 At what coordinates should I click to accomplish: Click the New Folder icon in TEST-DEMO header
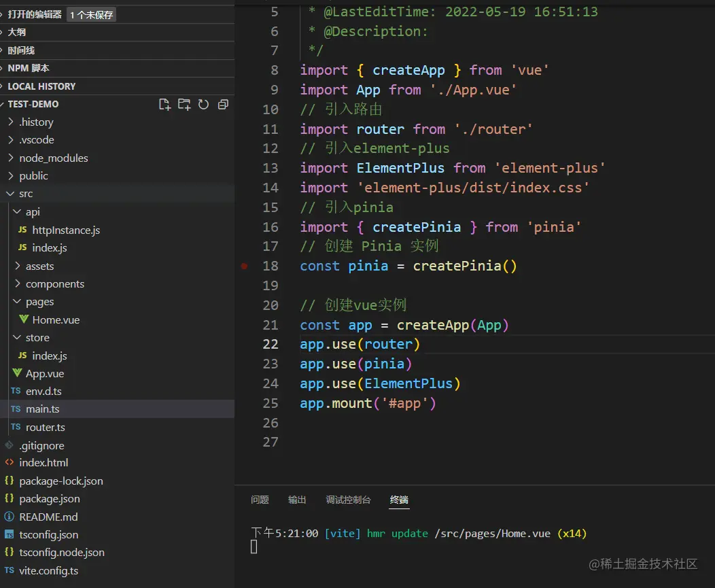(x=184, y=105)
